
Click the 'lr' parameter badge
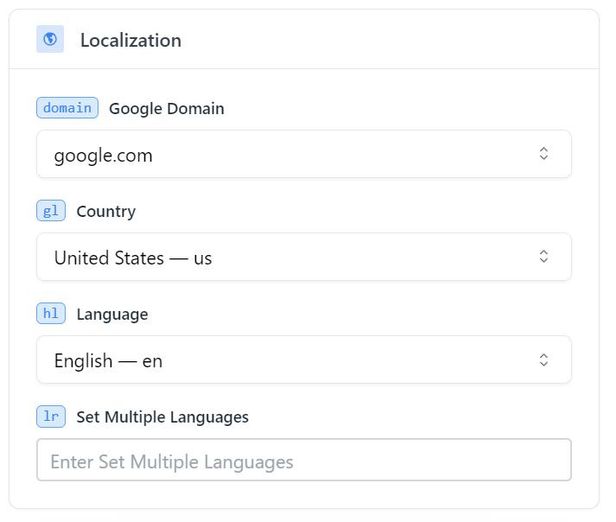click(51, 417)
